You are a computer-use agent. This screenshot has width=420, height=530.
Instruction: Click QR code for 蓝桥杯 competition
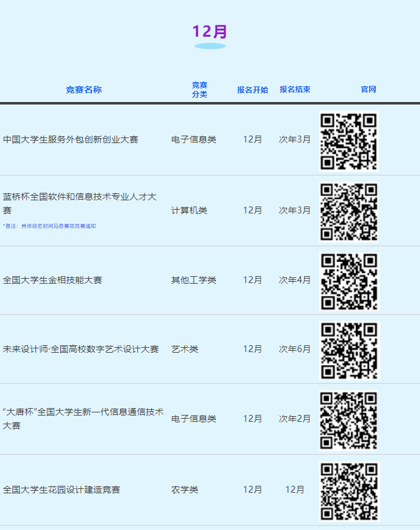pyautogui.click(x=348, y=211)
